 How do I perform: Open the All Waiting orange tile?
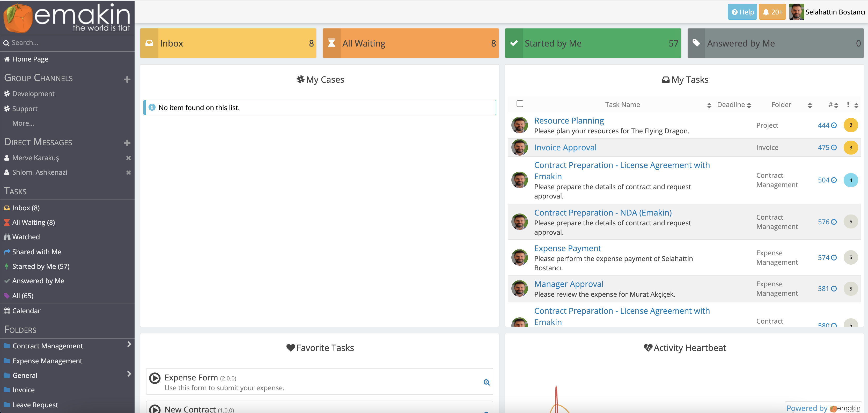tap(410, 43)
